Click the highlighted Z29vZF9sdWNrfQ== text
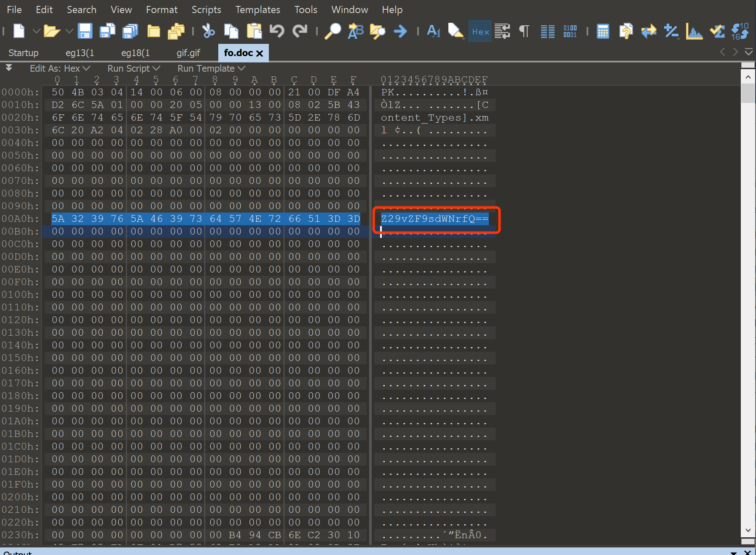Viewport: 756px width, 555px height. point(434,218)
